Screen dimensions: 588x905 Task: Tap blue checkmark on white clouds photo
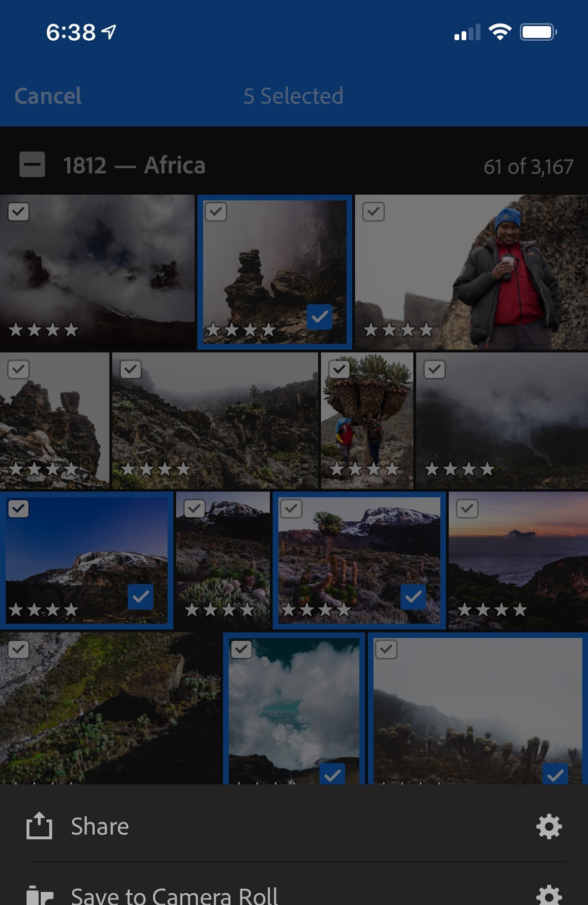(332, 775)
